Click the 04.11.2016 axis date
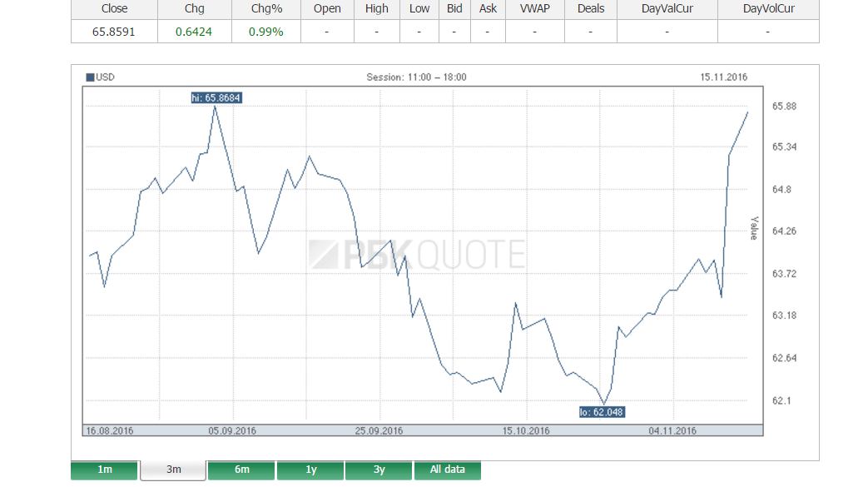 (x=672, y=431)
